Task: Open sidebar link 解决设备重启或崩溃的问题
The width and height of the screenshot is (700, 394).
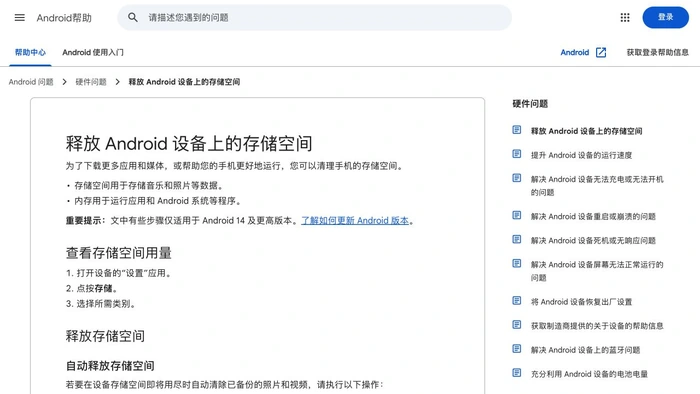Action: [593, 216]
